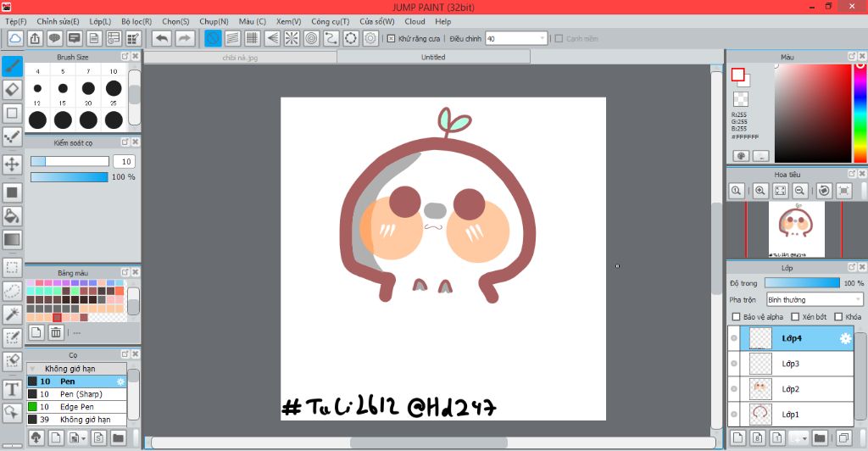Click the Độ trong opacity slider
Image resolution: width=868 pixels, height=451 pixels.
[x=802, y=283]
